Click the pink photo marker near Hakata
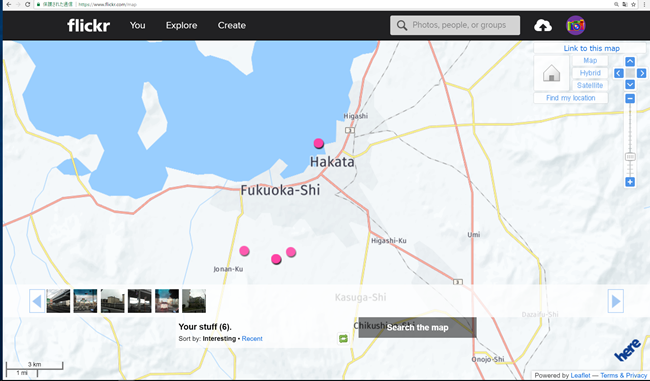This screenshot has height=381, width=650. [x=318, y=143]
